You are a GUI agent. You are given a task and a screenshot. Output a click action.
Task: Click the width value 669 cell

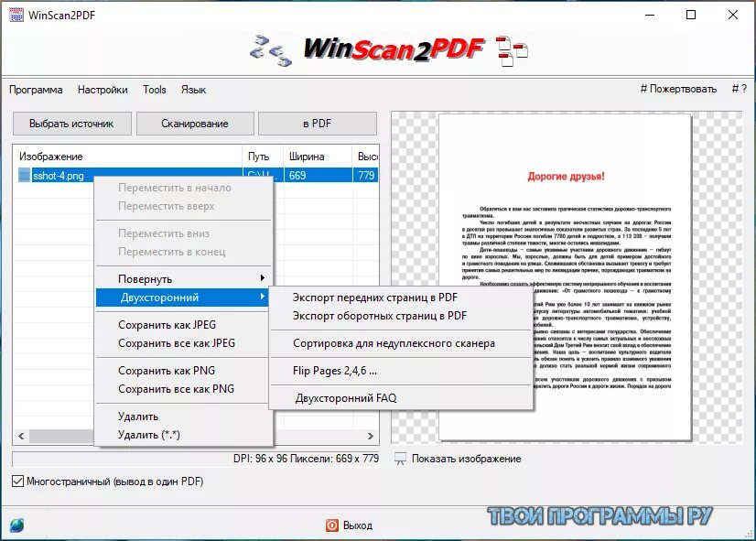319,175
